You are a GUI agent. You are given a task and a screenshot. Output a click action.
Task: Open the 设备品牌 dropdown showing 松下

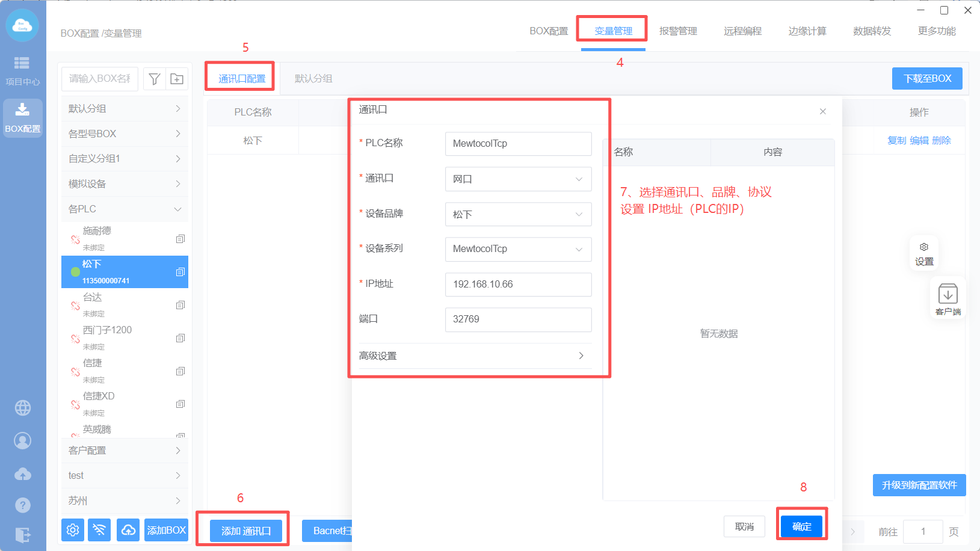click(x=518, y=214)
